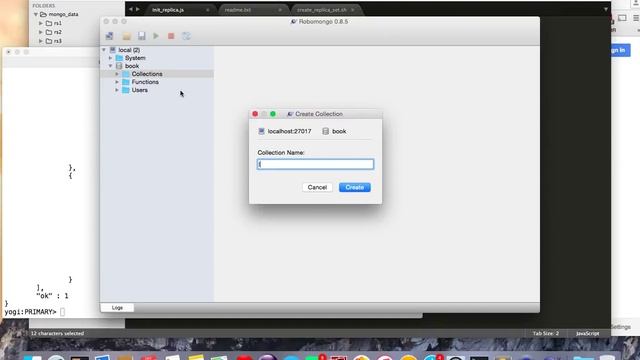The width and height of the screenshot is (640, 360).
Task: Click the forward navigation arrow in Sublime tab bar
Action: point(138,9)
